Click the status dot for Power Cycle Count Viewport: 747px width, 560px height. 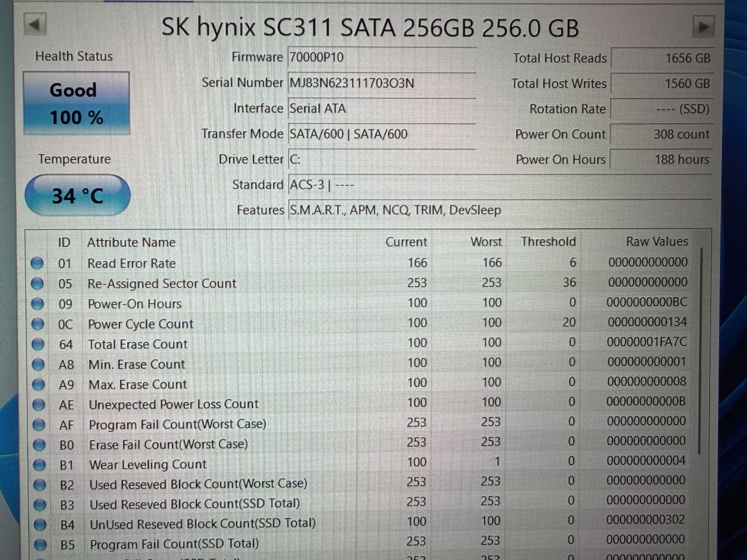(x=38, y=324)
